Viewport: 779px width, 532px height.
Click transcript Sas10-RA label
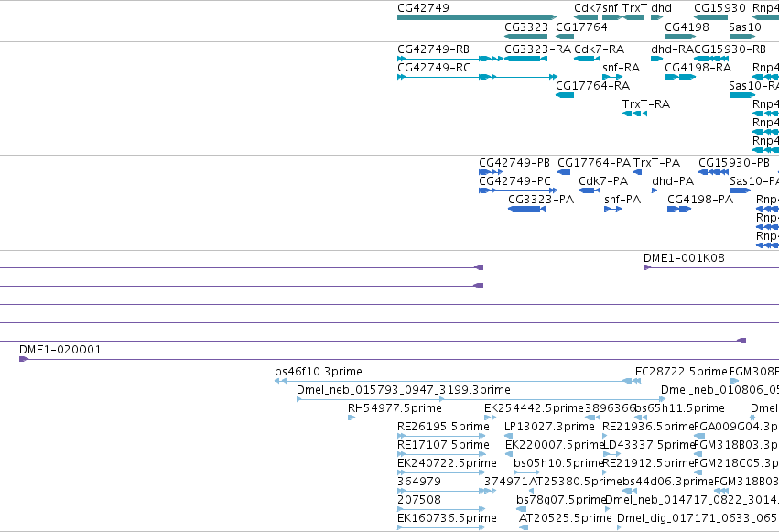point(753,86)
